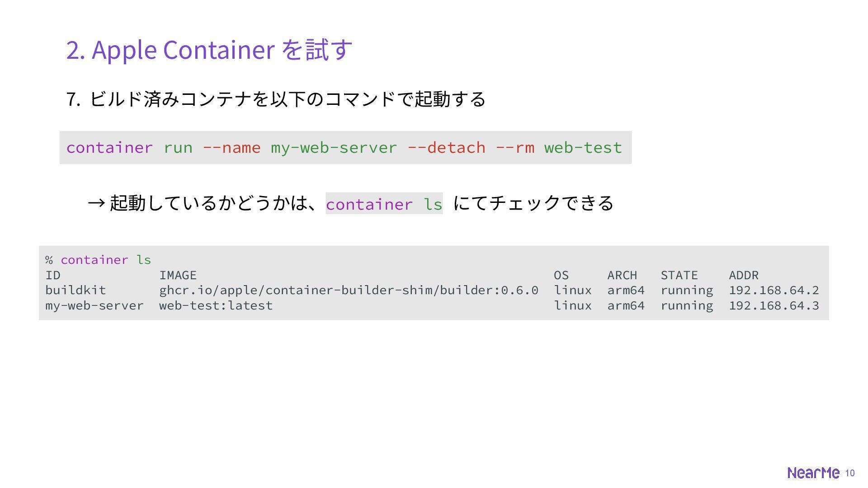Viewport: 868px width, 488px height.
Task: Click the text 'にてチェックできる'
Action: click(533, 203)
